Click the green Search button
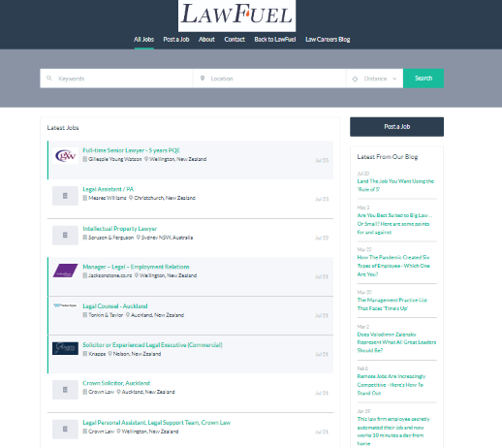Viewport: 502px width, 448px height. click(x=424, y=79)
